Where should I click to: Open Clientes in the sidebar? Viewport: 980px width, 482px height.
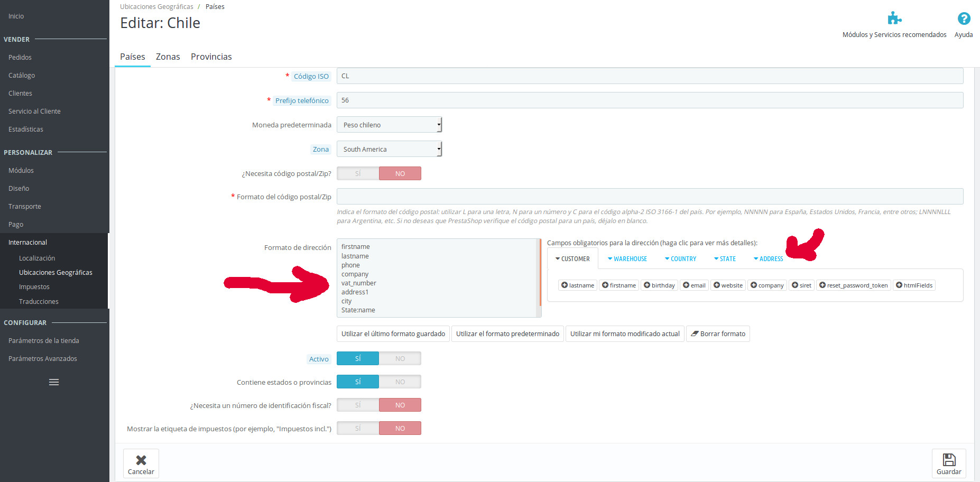click(20, 93)
